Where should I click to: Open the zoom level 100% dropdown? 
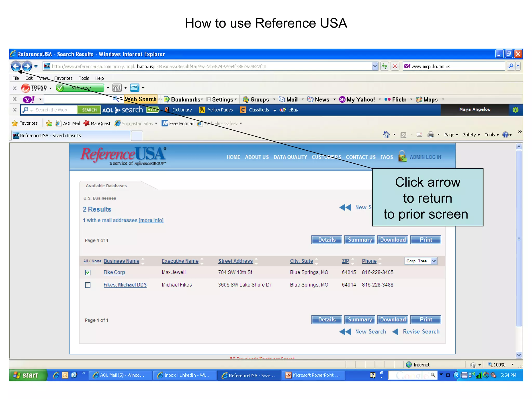click(x=512, y=365)
